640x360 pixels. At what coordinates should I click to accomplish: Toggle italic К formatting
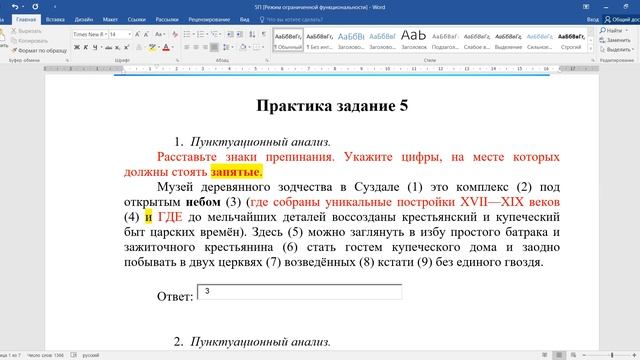click(x=86, y=48)
